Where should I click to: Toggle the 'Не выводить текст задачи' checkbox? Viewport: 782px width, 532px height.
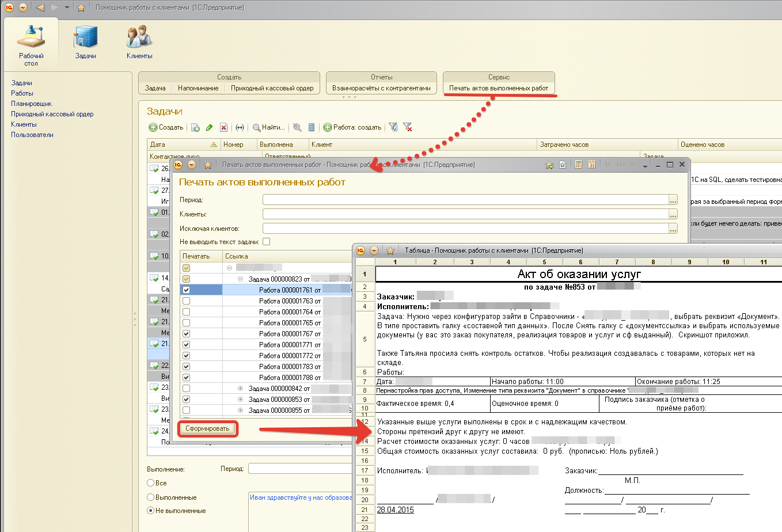coord(266,242)
